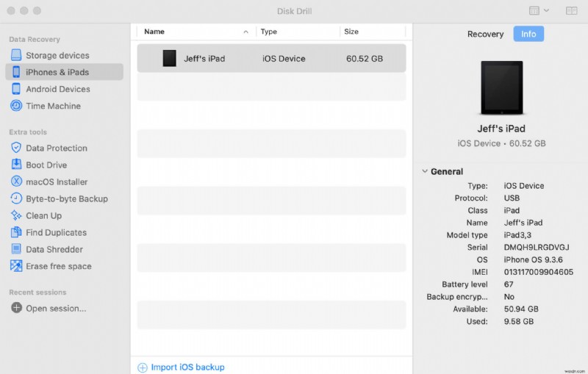Viewport: 588px width, 374px height.
Task: Click the Byte-to-byte Backup icon
Action: tap(16, 198)
